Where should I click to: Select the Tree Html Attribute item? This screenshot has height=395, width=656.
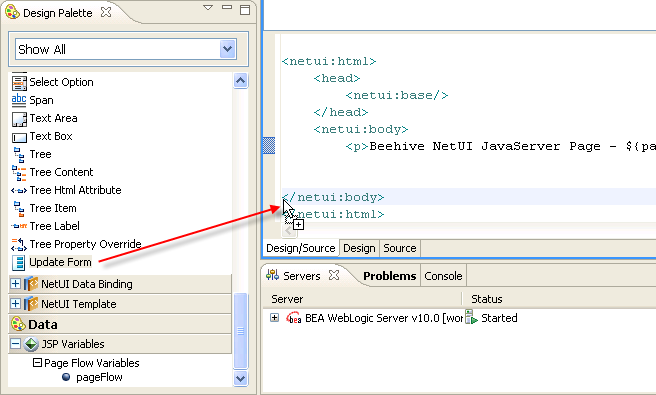tap(75, 190)
